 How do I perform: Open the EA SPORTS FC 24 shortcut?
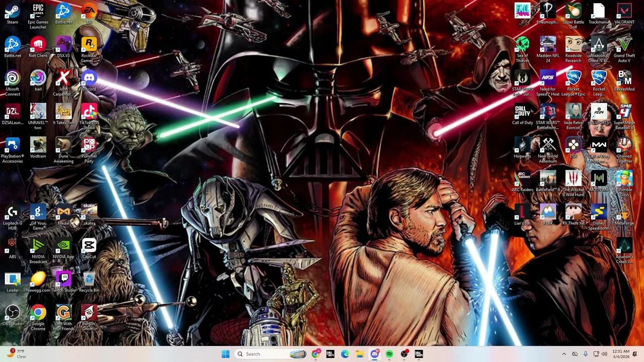pyautogui.click(x=599, y=117)
